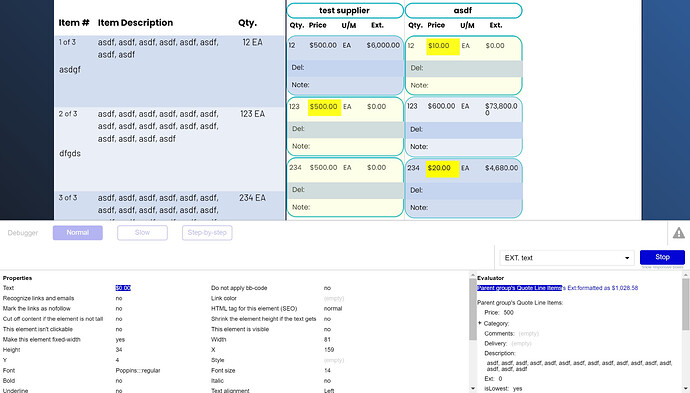The image size is (690, 393).
Task: Click the '1 of 3' item number
Action: click(67, 42)
